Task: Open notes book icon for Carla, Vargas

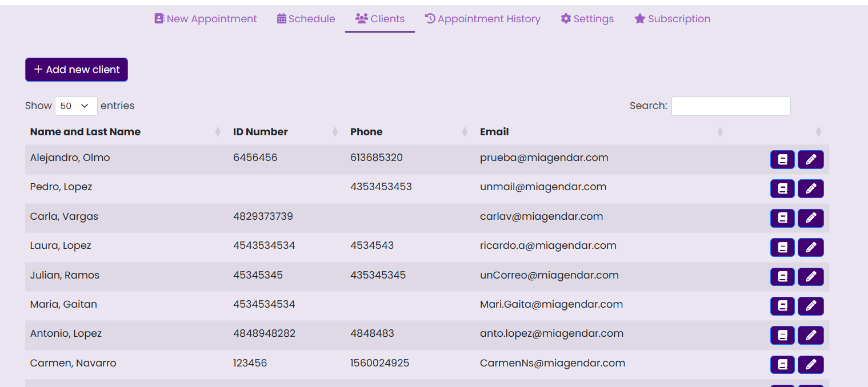Action: (x=782, y=218)
